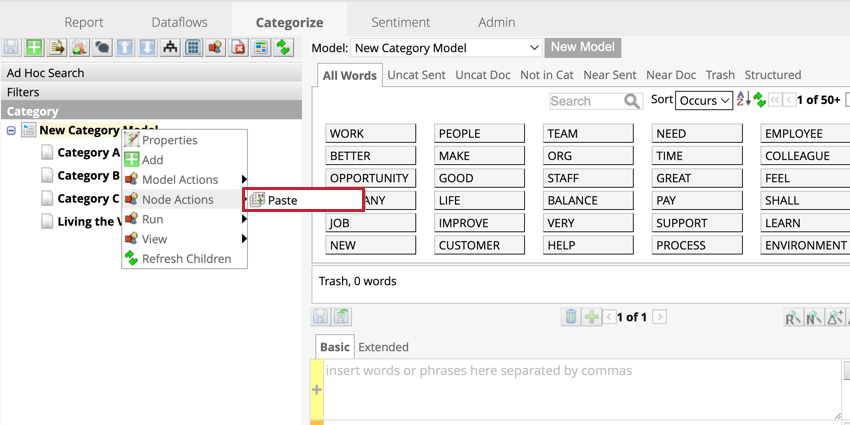Click the move down arrow toolbar icon
This screenshot has width=850, height=425.
[147, 48]
